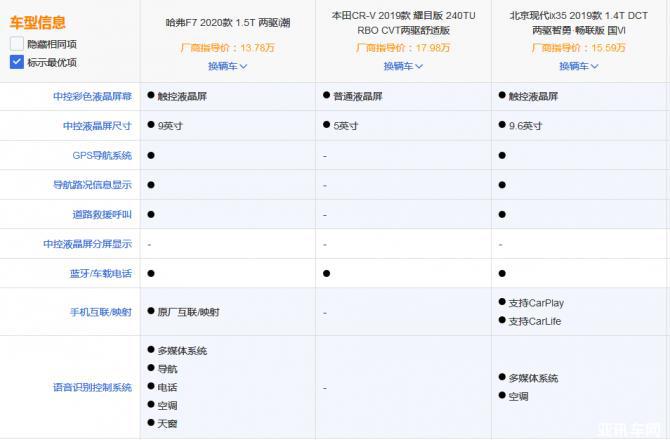
Task: Open 换辆车 dropdown under 哈弗F7
Action: [227, 66]
